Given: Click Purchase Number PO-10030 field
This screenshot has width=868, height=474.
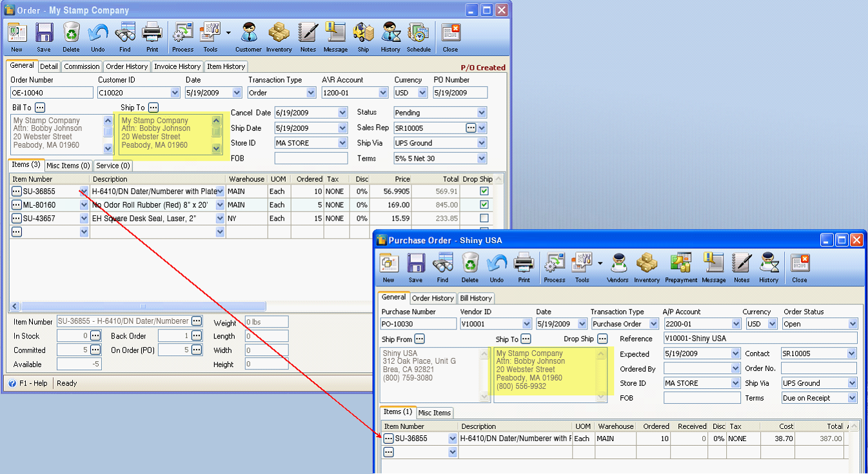Looking at the screenshot, I should point(419,324).
